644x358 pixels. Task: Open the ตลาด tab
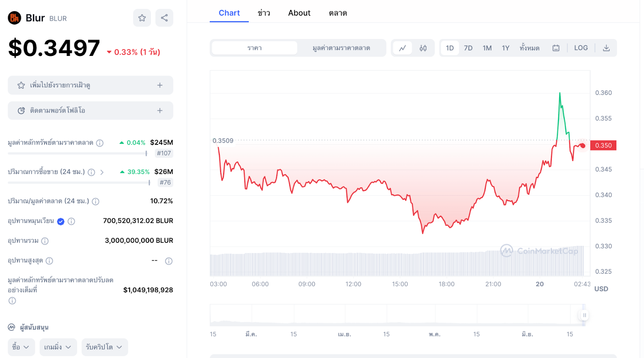coord(338,13)
